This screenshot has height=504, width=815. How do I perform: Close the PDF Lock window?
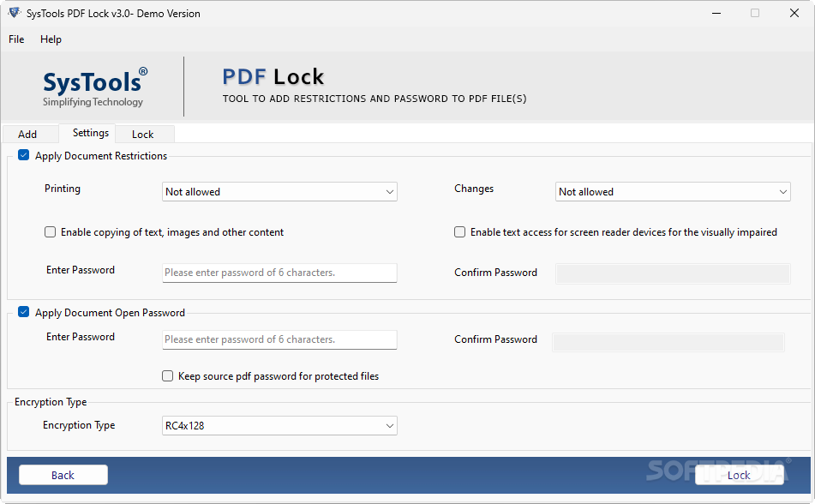pyautogui.click(x=794, y=13)
